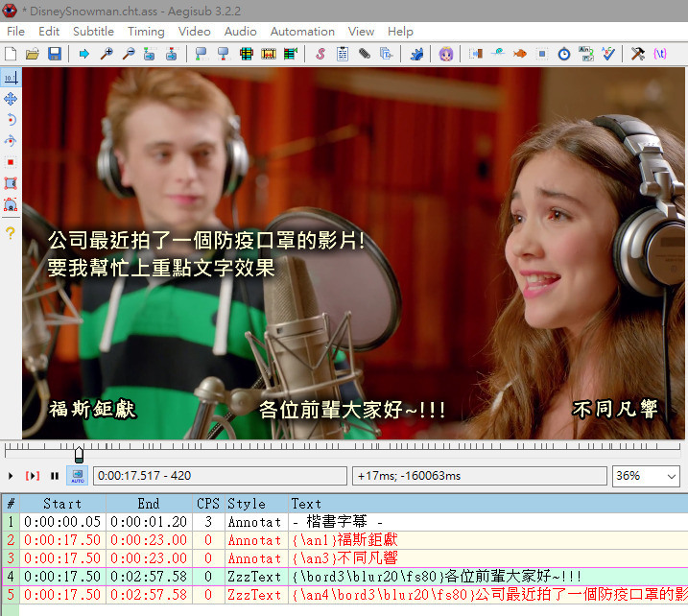The image size is (688, 616).
Task: Click the +17ms; -160063ms offset field
Action: pos(480,476)
